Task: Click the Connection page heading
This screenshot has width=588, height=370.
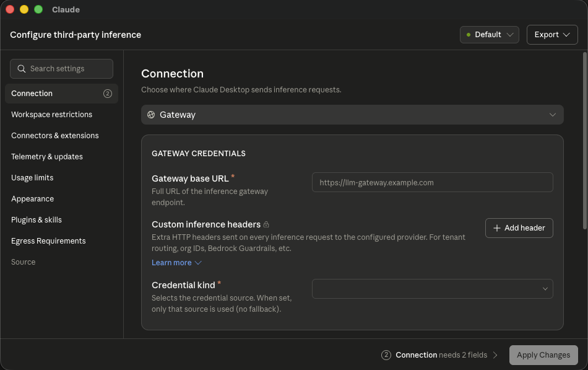Action: tap(172, 74)
